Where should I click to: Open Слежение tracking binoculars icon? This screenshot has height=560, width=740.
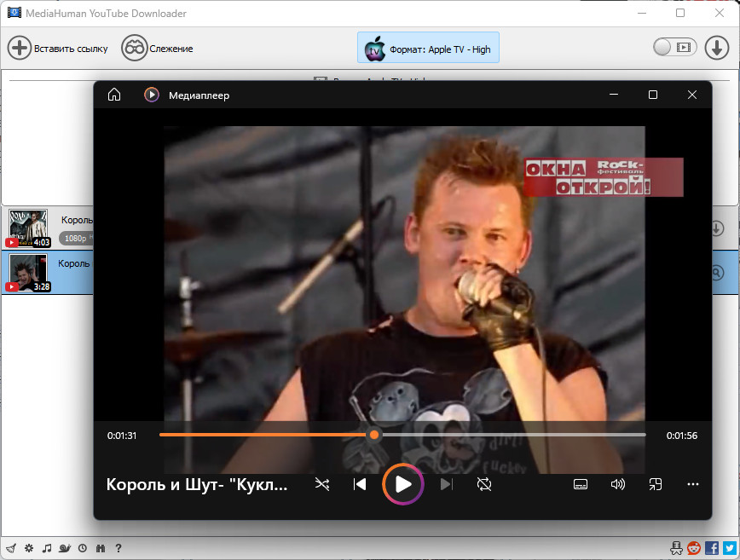click(x=134, y=48)
